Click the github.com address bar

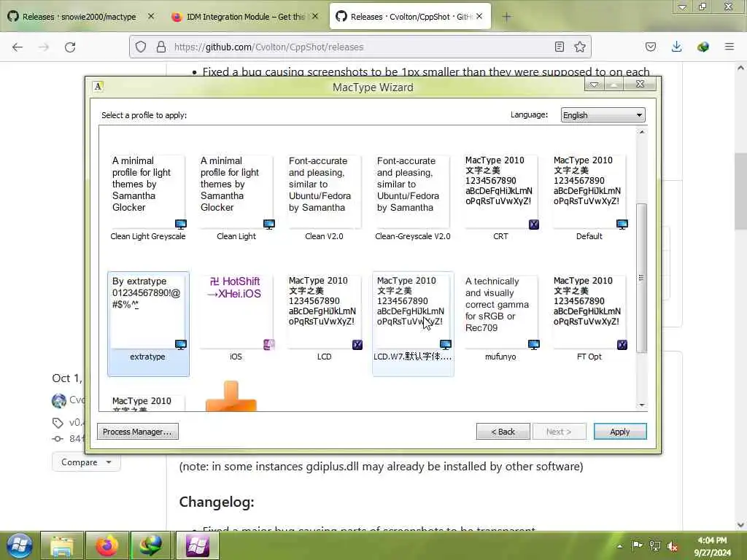coord(360,47)
